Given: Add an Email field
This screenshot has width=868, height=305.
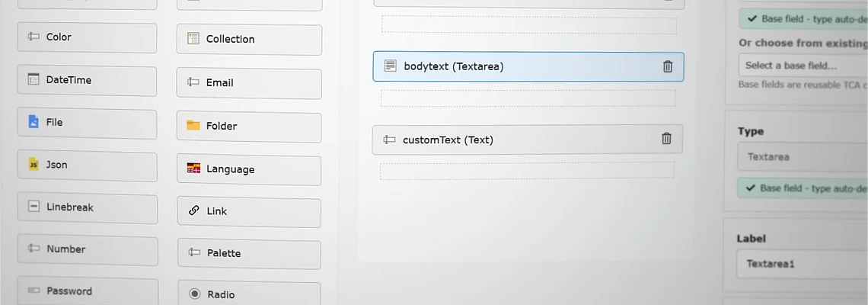Looking at the screenshot, I should pyautogui.click(x=249, y=83).
